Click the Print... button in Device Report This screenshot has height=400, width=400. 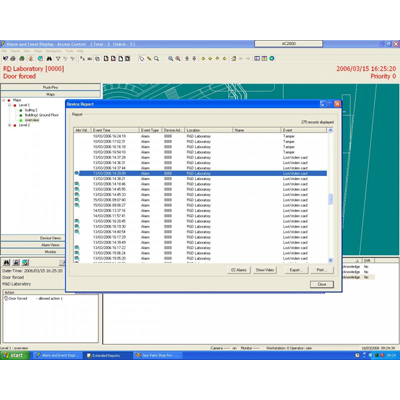pos(322,270)
